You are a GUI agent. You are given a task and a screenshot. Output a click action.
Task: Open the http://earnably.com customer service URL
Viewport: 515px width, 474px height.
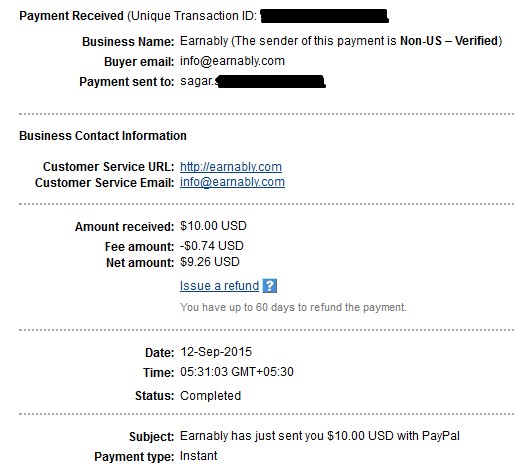(x=231, y=167)
